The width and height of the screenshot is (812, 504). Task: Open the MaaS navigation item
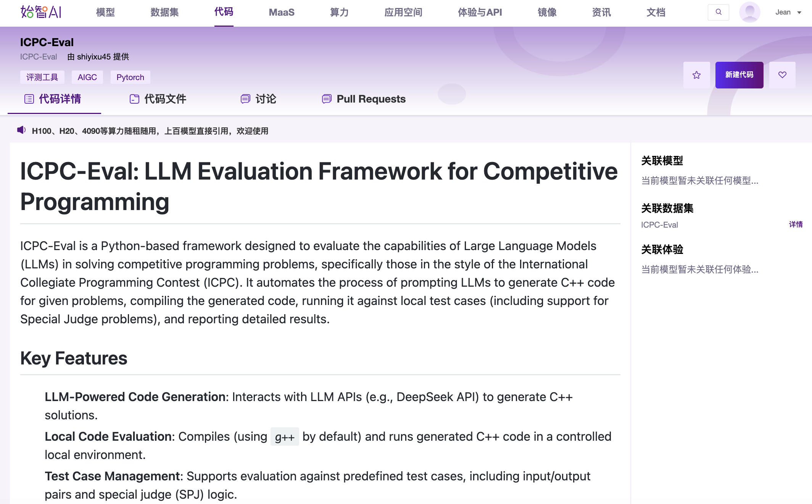point(282,13)
